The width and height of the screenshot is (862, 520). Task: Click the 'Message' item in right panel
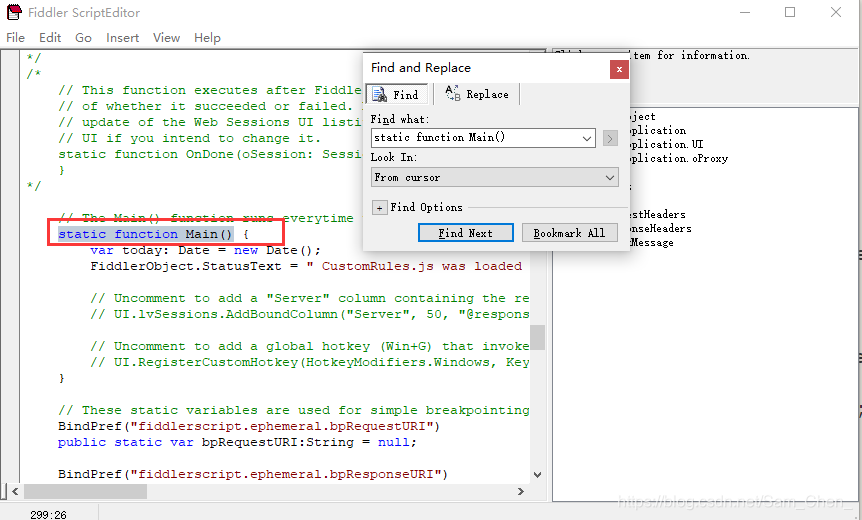click(x=652, y=242)
